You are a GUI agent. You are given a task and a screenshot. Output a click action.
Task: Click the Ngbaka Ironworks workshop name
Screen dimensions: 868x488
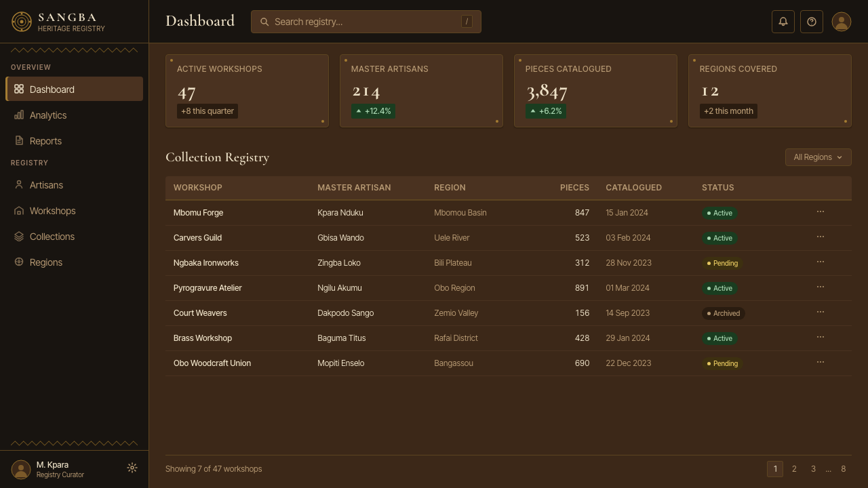point(206,263)
